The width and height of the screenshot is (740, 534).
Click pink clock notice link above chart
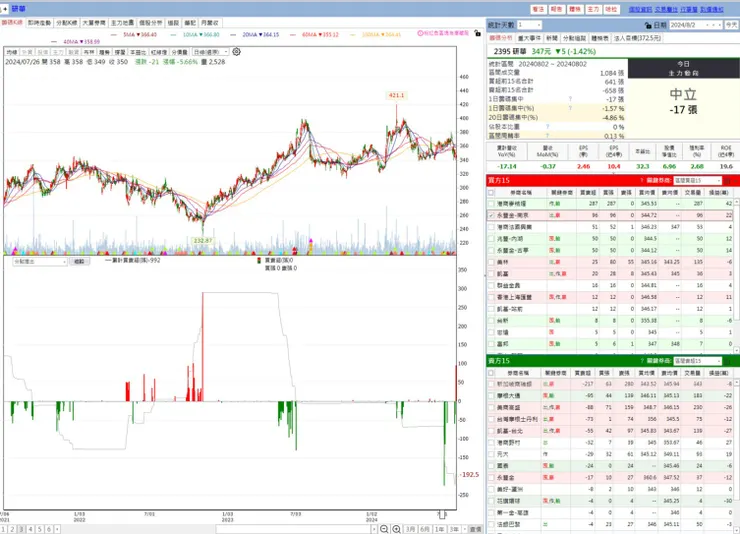[x=443, y=33]
